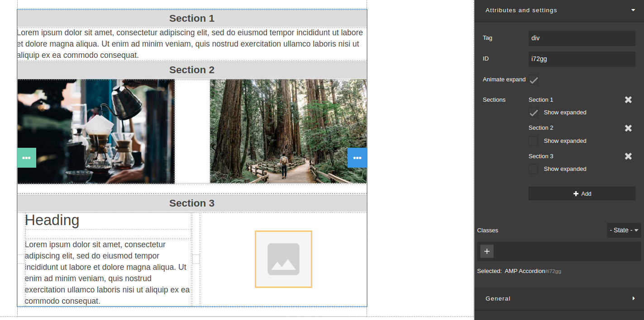Image resolution: width=644 pixels, height=320 pixels.
Task: Remove Section 1 with its X icon
Action: tap(628, 100)
